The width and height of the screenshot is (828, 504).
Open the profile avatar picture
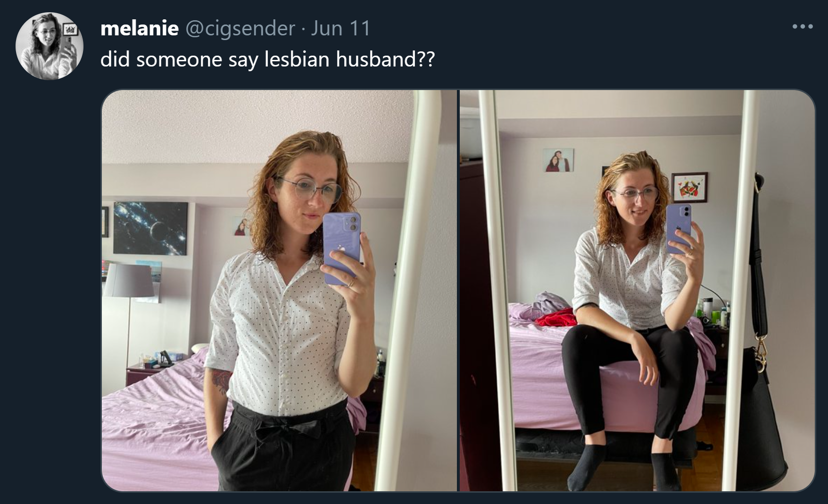[50, 46]
